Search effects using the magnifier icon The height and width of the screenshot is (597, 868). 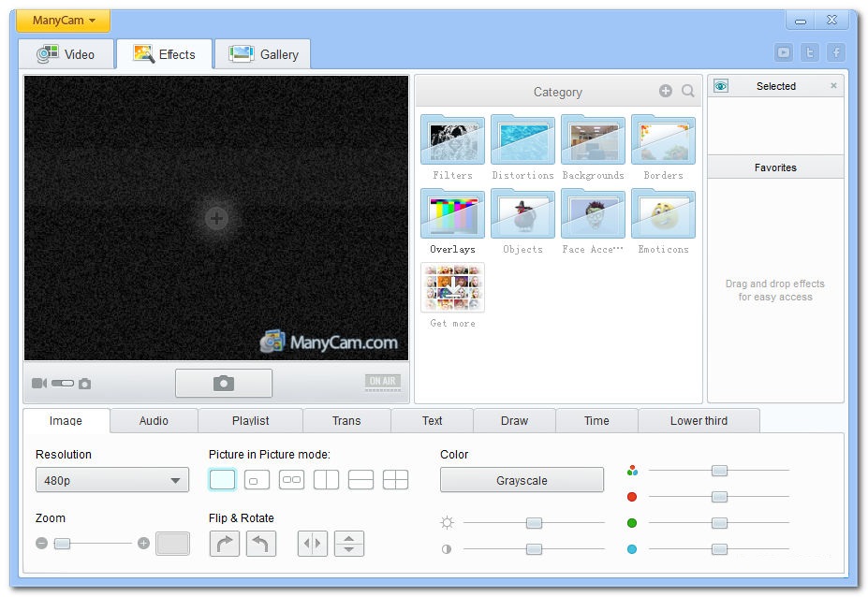pyautogui.click(x=688, y=92)
